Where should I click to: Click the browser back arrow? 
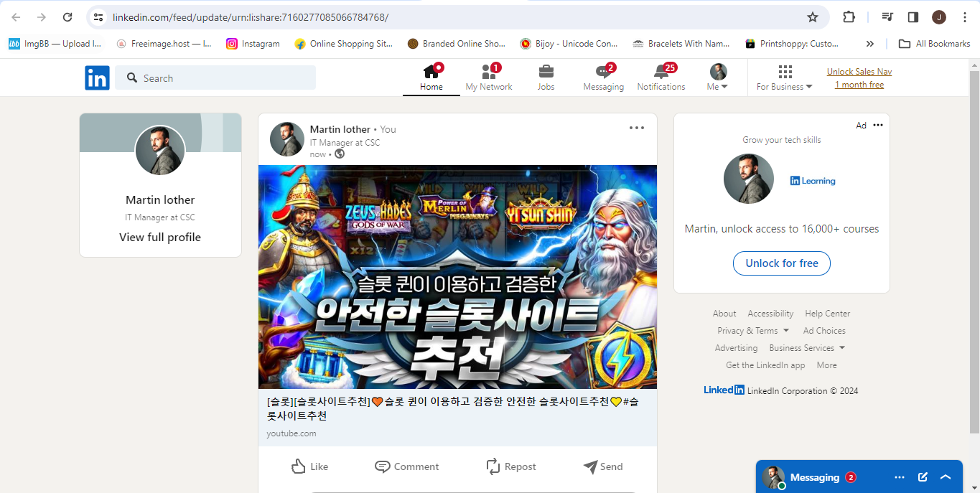(16, 17)
